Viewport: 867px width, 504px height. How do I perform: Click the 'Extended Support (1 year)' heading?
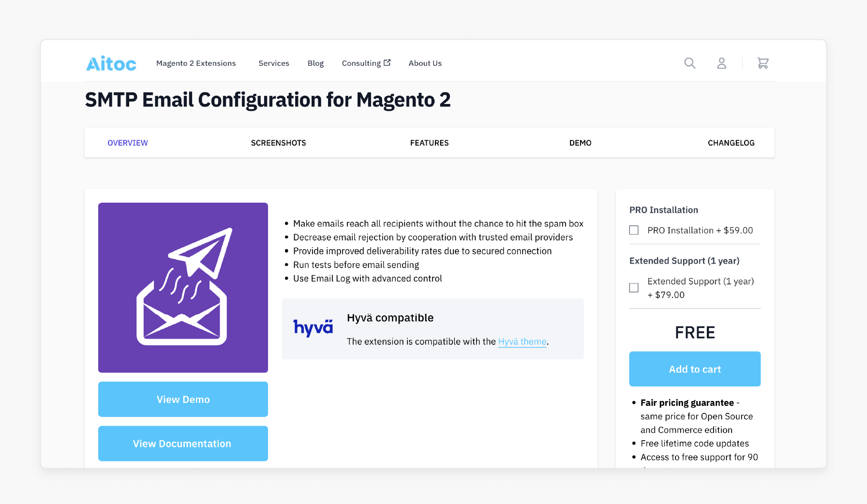pyautogui.click(x=684, y=261)
